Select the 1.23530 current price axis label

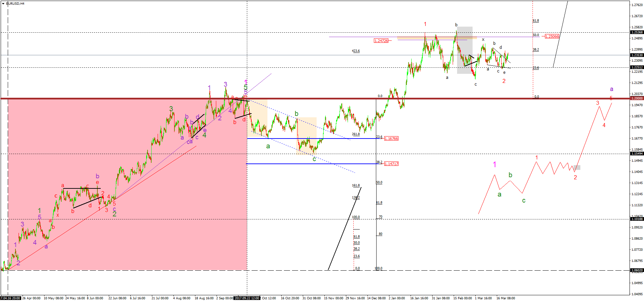coord(637,55)
